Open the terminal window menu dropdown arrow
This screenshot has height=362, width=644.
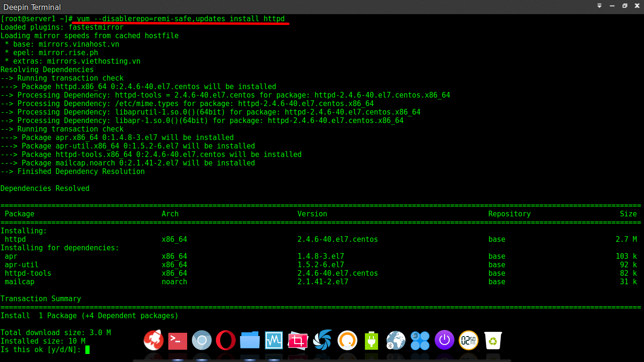tap(599, 6)
